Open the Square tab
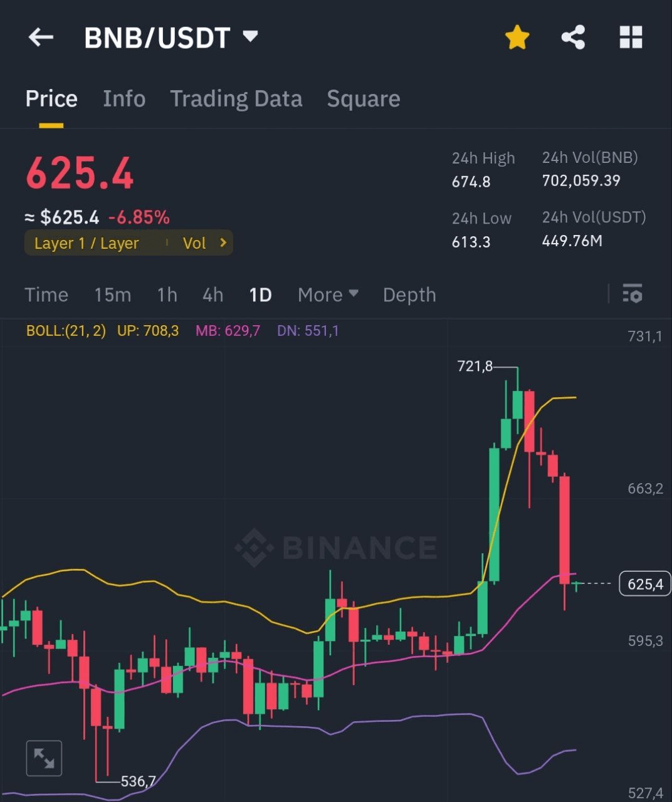This screenshot has width=672, height=802. [x=364, y=99]
